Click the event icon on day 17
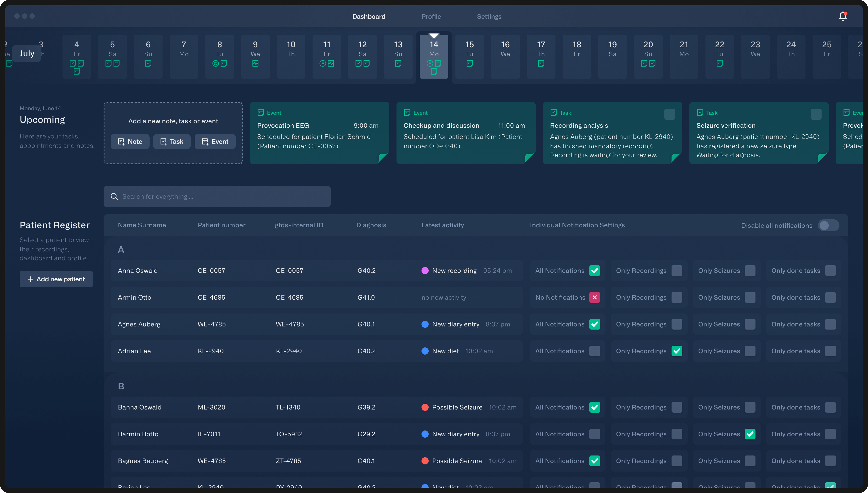This screenshot has height=493, width=868. [541, 63]
